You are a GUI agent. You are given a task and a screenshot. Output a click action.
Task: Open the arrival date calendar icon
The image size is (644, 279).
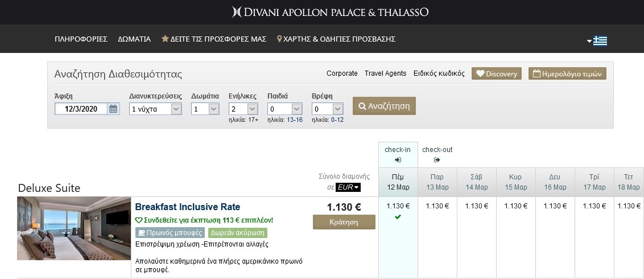click(114, 109)
